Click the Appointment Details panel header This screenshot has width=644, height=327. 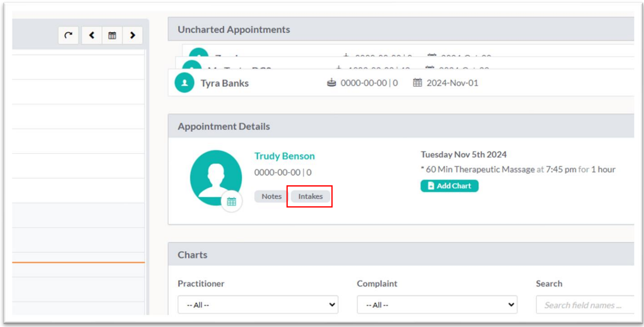tap(224, 127)
